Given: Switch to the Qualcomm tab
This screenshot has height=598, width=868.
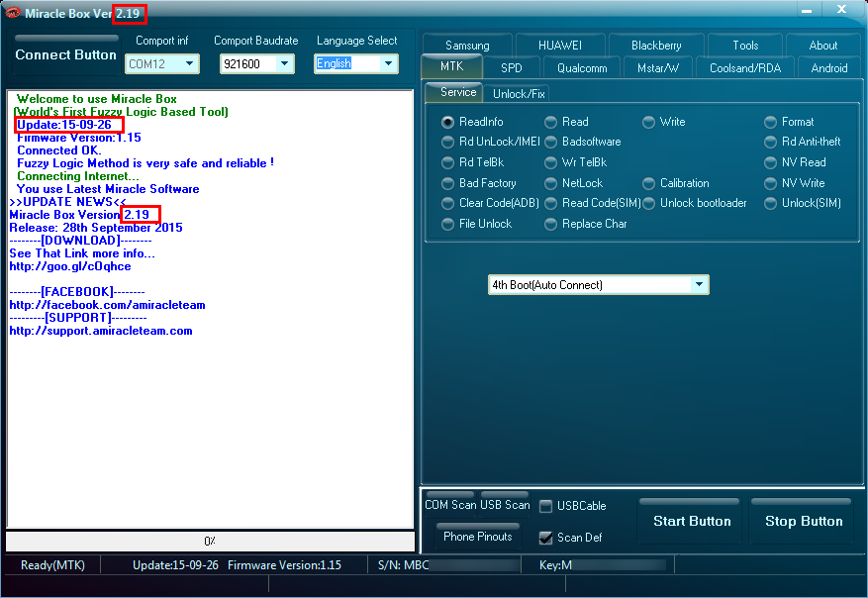Looking at the screenshot, I should [x=582, y=68].
